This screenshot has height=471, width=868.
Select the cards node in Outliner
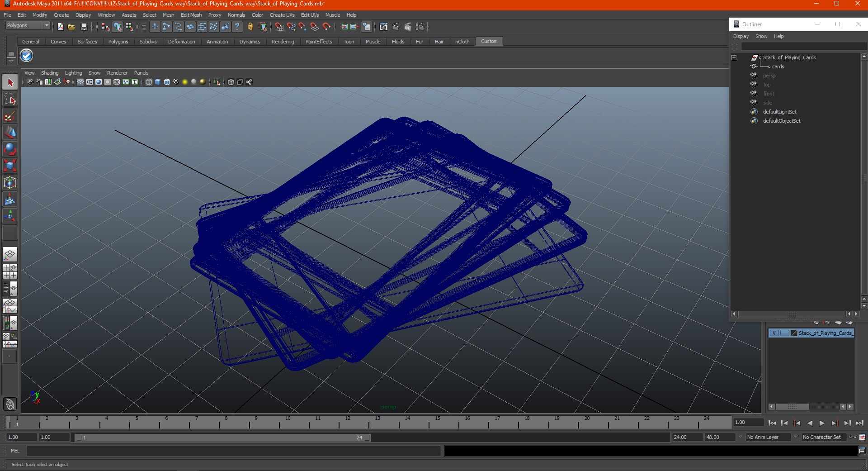(778, 67)
